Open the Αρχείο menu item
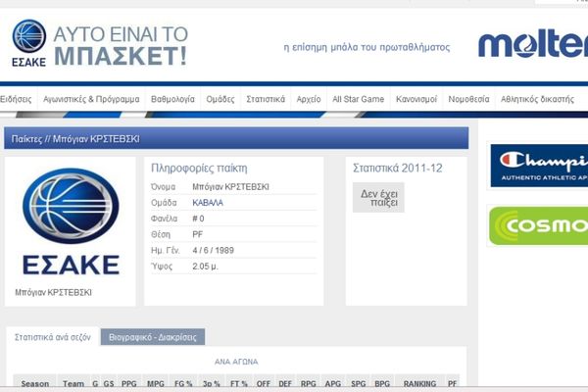 tap(309, 99)
